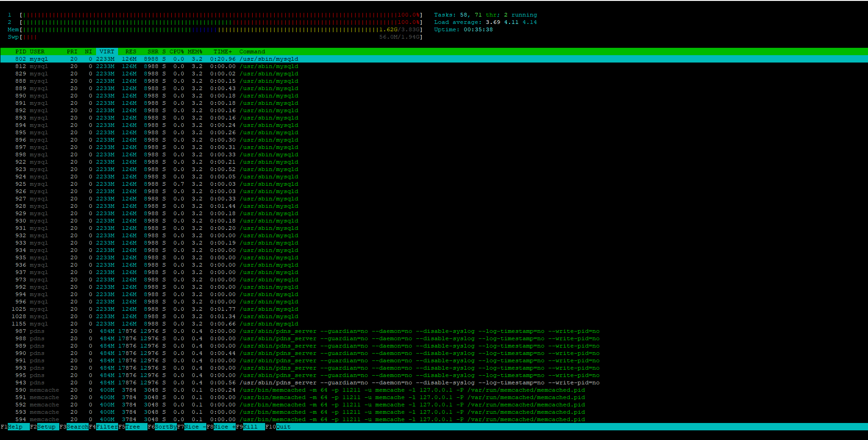Select mysqld process row PID 1028

coord(434,316)
